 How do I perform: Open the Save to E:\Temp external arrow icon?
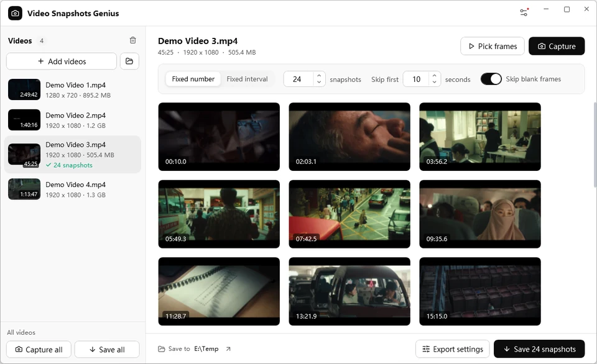click(228, 349)
